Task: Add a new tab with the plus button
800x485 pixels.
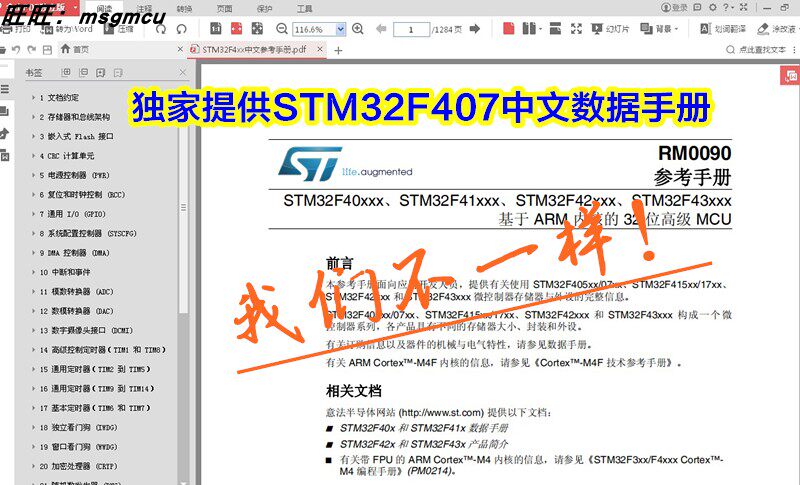Action: pos(338,50)
